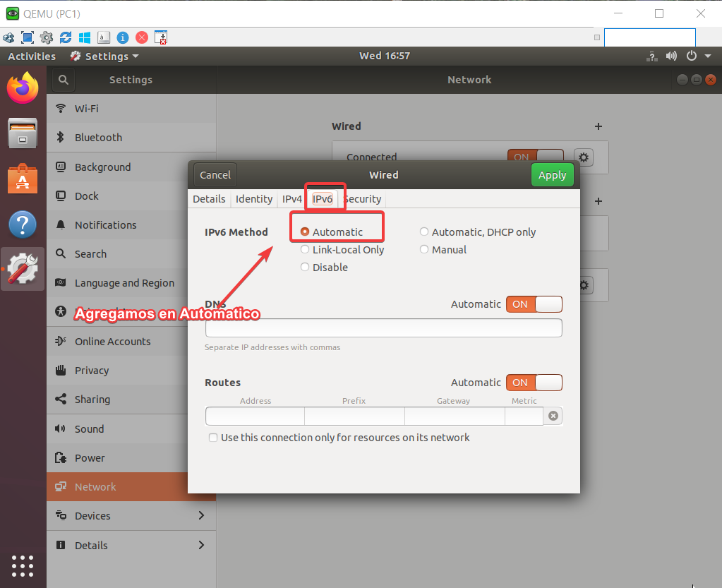
Task: Check 'Use this connection only for resources'
Action: pos(213,438)
